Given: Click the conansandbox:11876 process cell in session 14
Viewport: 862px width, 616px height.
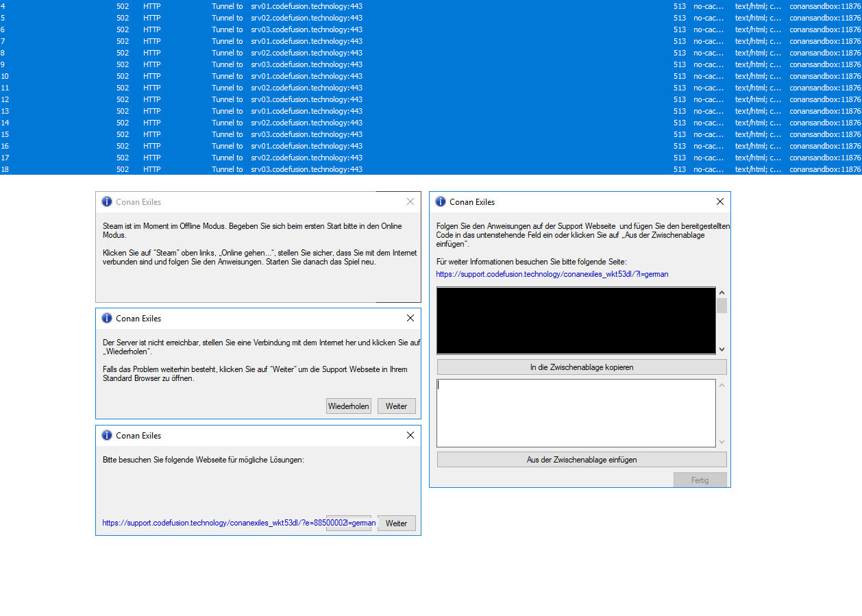Looking at the screenshot, I should [x=825, y=123].
